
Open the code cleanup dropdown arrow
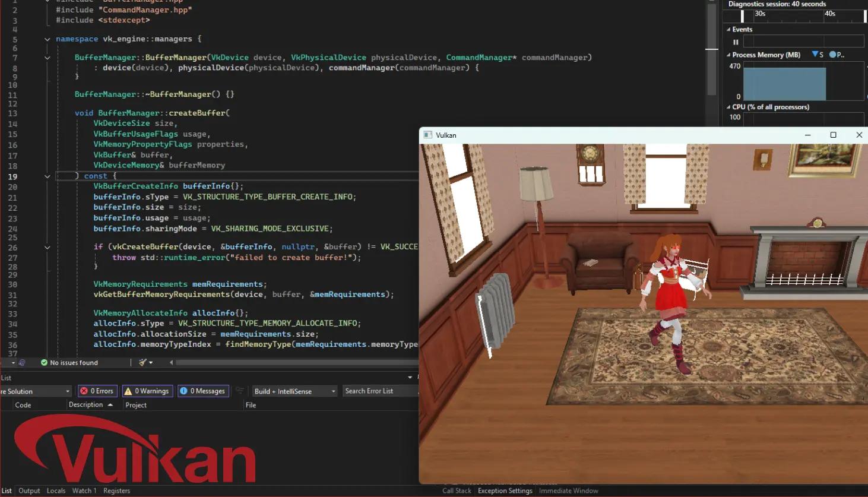151,363
